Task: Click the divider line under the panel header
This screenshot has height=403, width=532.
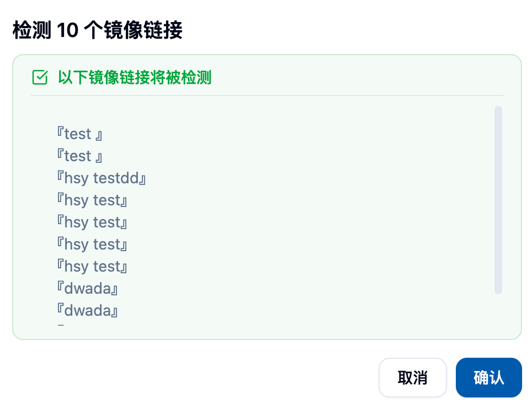Action: click(x=267, y=96)
